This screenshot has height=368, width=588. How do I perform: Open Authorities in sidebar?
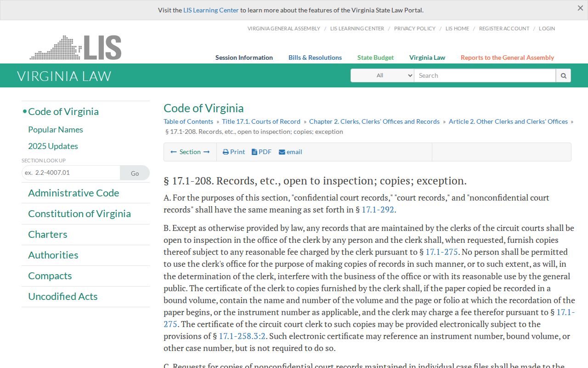click(53, 255)
